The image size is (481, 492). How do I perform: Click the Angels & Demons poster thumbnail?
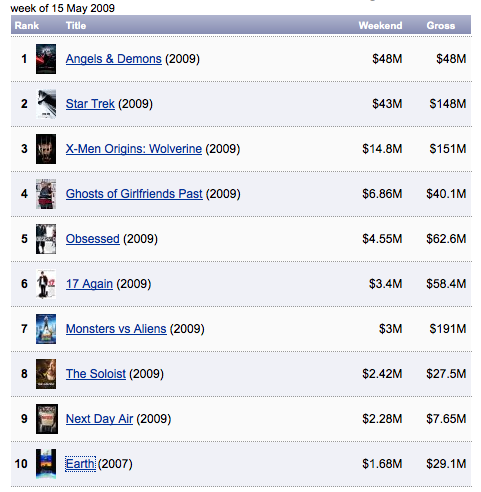pos(46,59)
